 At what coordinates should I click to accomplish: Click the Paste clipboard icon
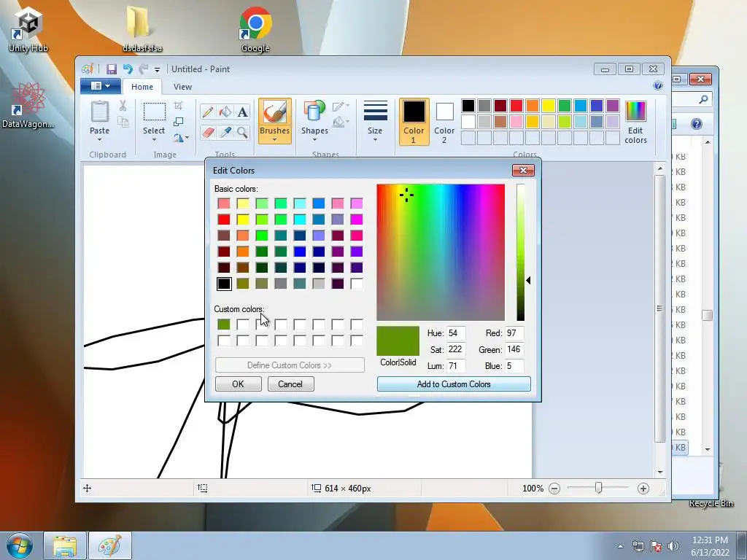pos(99,112)
